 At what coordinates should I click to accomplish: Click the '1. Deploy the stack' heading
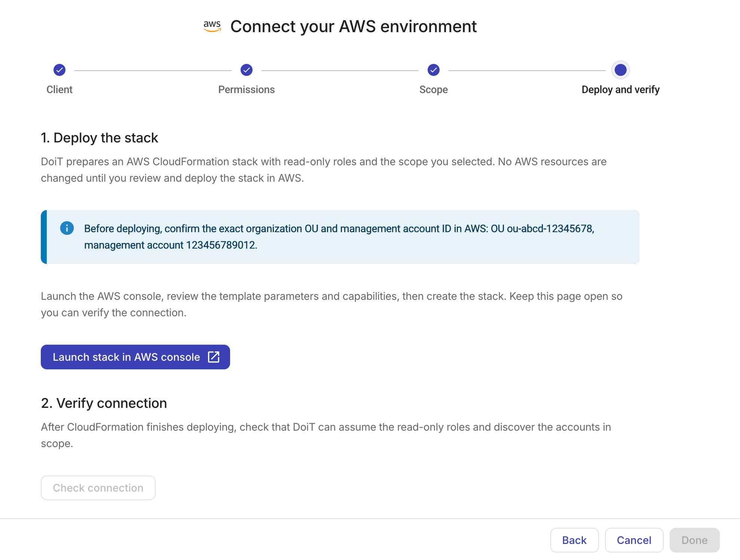click(100, 138)
